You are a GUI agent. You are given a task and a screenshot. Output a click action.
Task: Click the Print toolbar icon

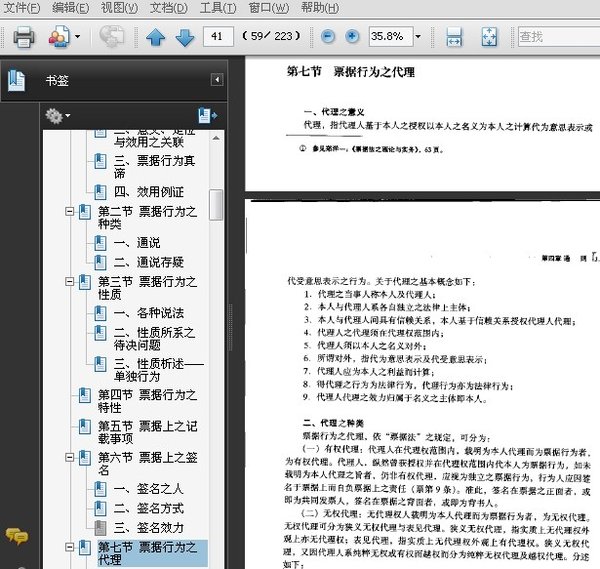coord(24,37)
